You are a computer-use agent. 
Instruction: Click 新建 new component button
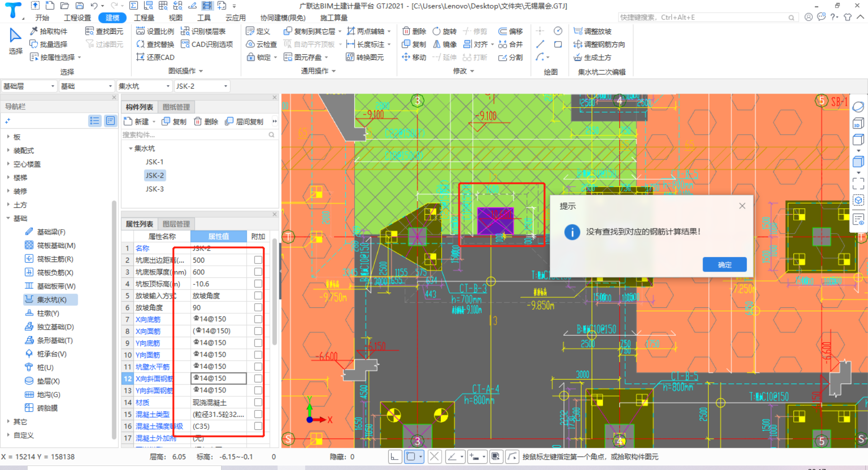[x=139, y=122]
